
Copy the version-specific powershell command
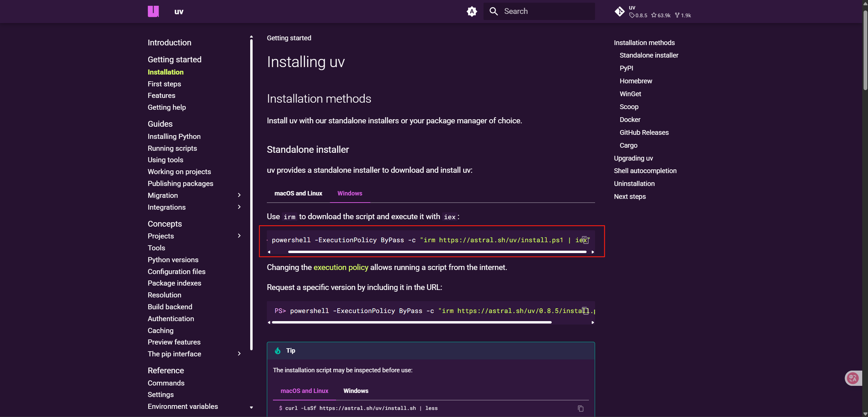(585, 311)
